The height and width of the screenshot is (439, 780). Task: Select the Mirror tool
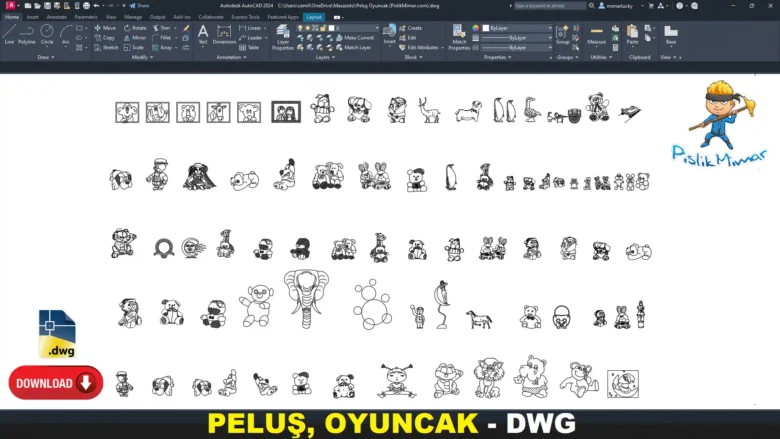pos(135,38)
